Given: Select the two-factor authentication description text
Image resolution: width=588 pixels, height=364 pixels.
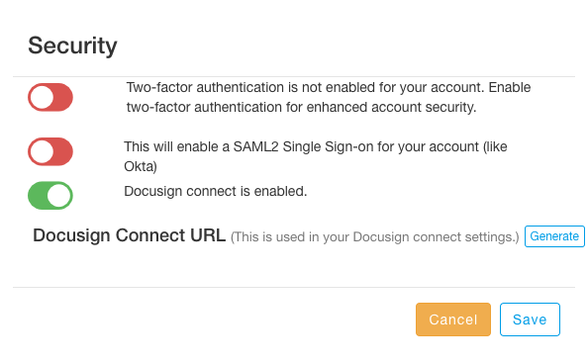Looking at the screenshot, I should [x=328, y=97].
